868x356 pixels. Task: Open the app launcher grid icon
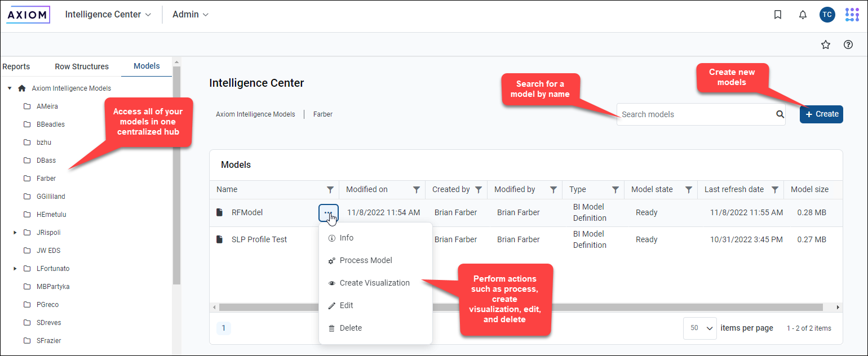tap(852, 15)
